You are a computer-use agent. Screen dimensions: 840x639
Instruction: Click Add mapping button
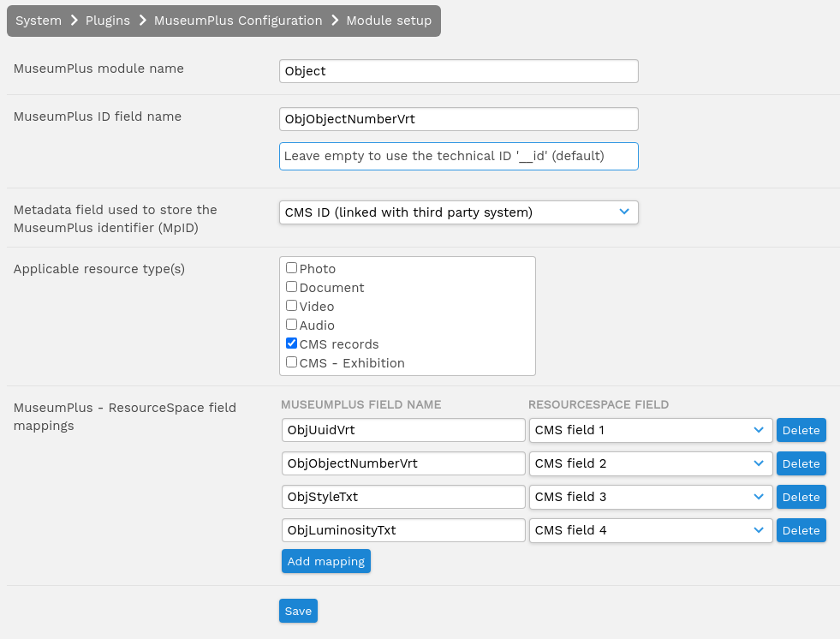325,561
